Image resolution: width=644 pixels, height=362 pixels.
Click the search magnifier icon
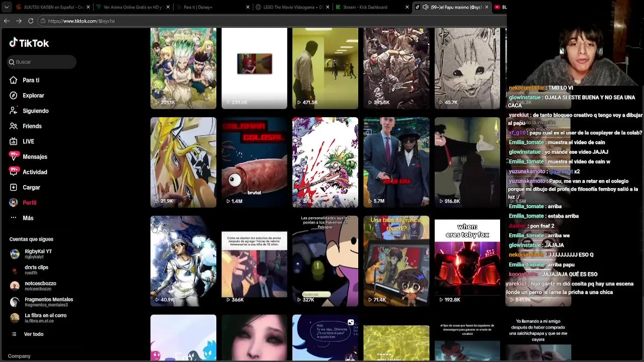click(12, 62)
